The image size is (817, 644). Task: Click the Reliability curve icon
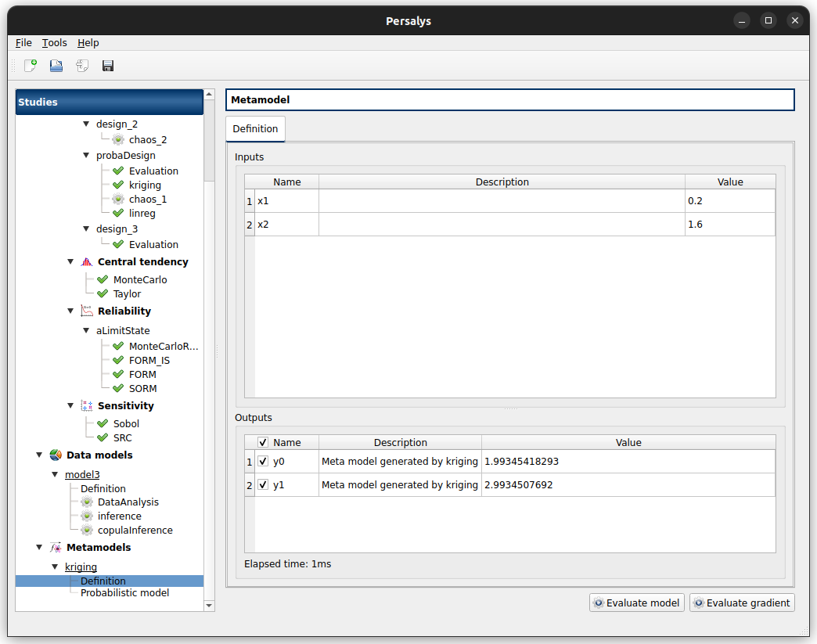(x=86, y=311)
